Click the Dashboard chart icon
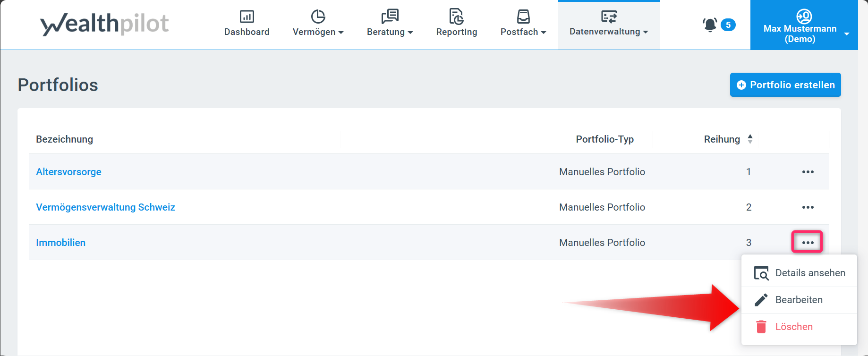The width and height of the screenshot is (868, 356). 247,17
